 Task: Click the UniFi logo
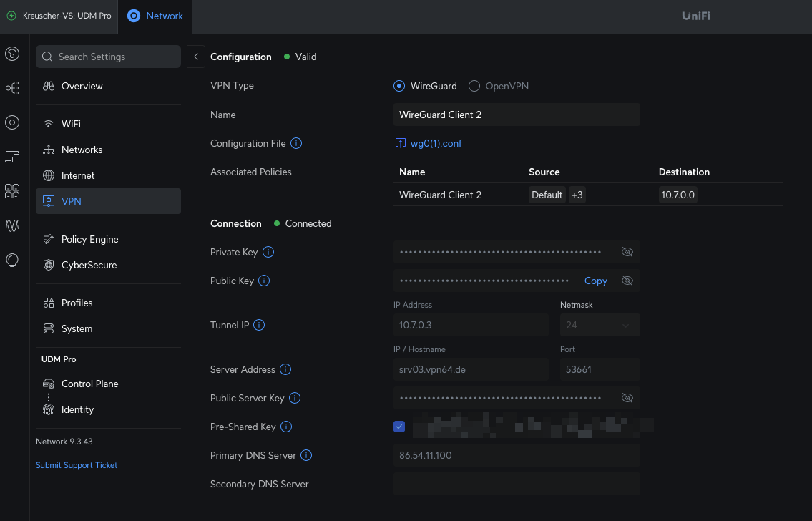click(x=696, y=16)
